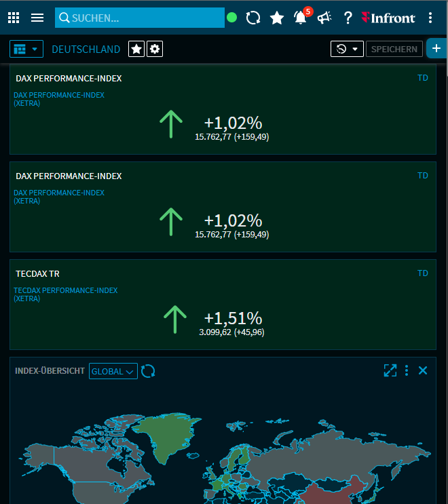Open favorites star in top bar

click(277, 18)
